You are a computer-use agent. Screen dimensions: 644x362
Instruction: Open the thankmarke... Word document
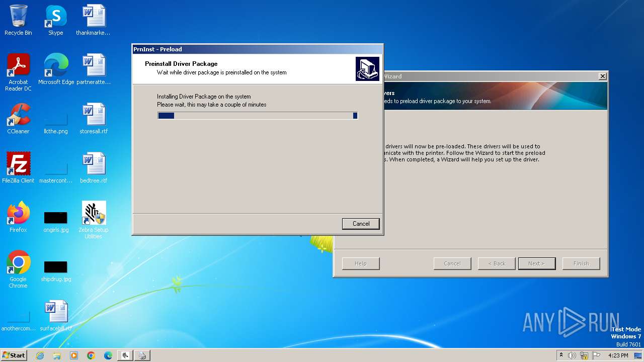coord(93,20)
